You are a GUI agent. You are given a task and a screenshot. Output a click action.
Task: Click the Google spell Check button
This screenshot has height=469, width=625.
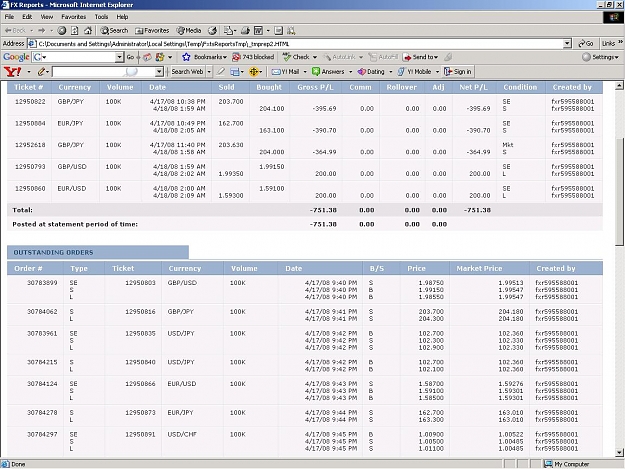pyautogui.click(x=297, y=57)
